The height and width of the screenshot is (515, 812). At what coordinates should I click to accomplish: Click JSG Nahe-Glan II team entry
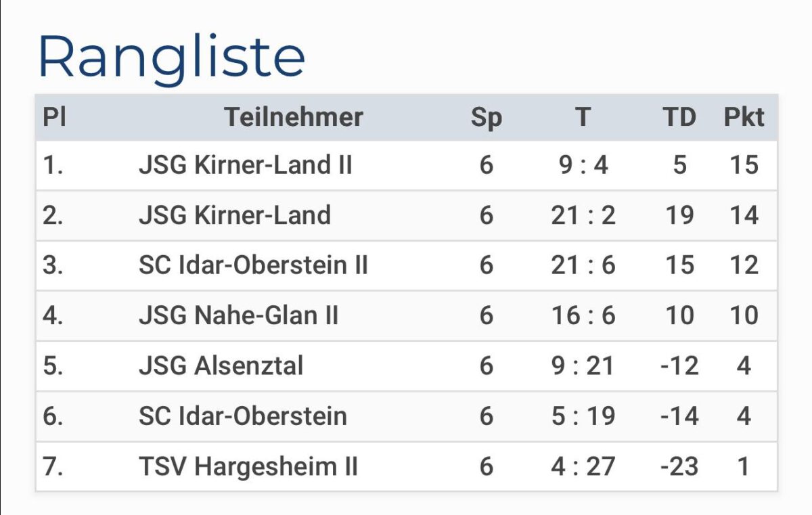click(x=238, y=315)
